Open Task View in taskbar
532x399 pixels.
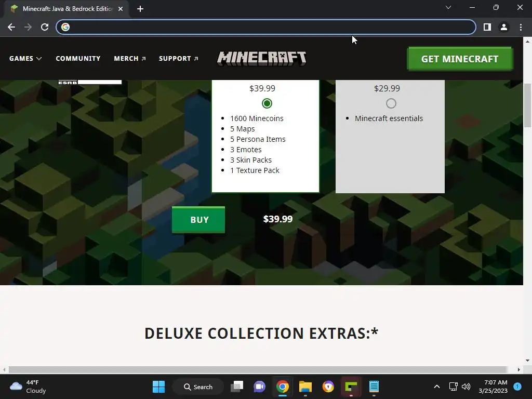[x=237, y=387]
